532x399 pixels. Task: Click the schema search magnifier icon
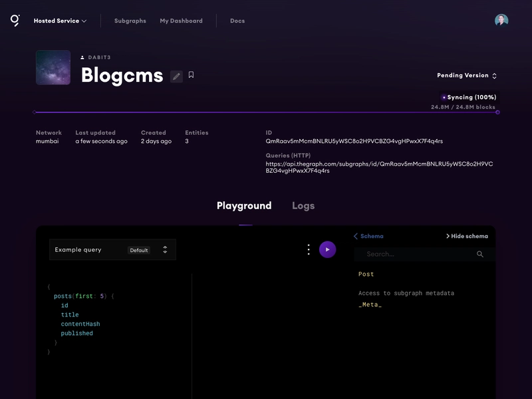[x=479, y=254]
